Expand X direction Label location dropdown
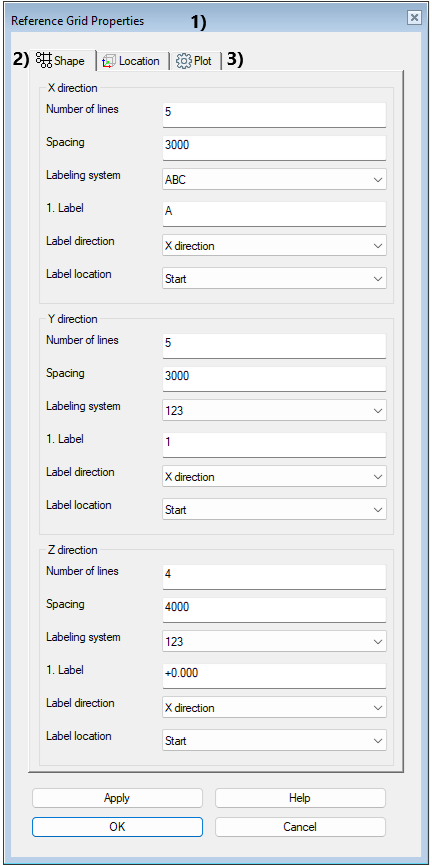 pyautogui.click(x=275, y=279)
